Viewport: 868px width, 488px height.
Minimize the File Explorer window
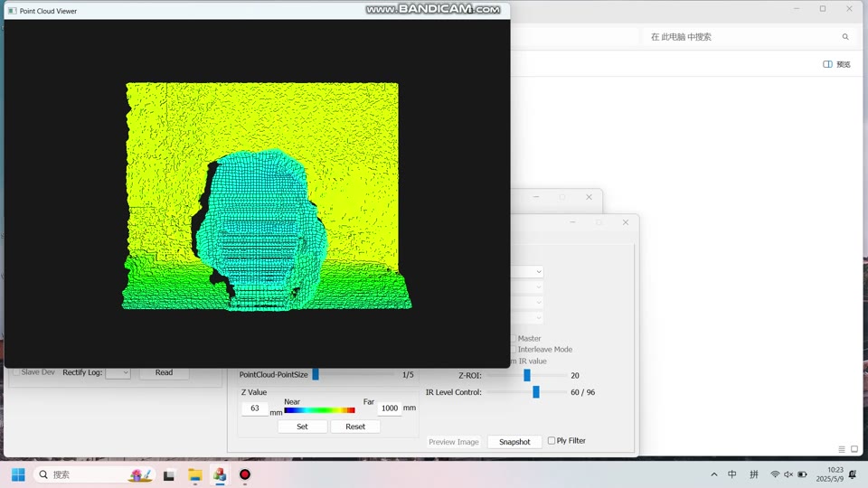click(797, 9)
